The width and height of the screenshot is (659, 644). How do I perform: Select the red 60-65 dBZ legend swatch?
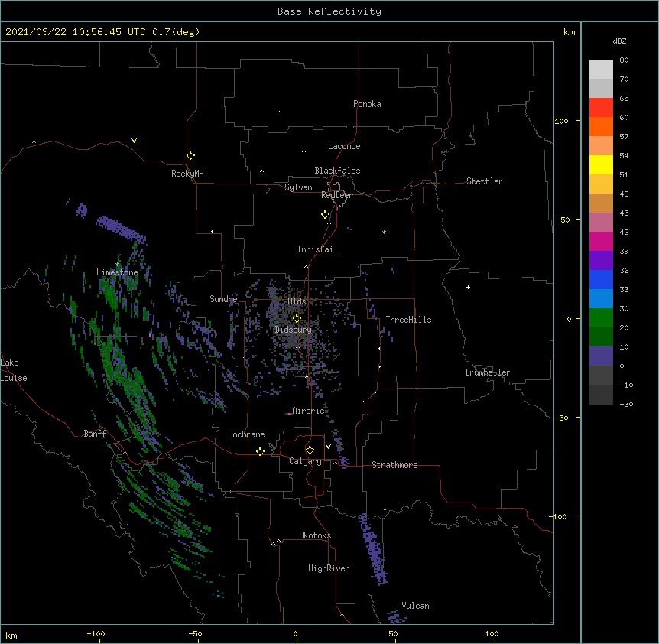pos(601,107)
